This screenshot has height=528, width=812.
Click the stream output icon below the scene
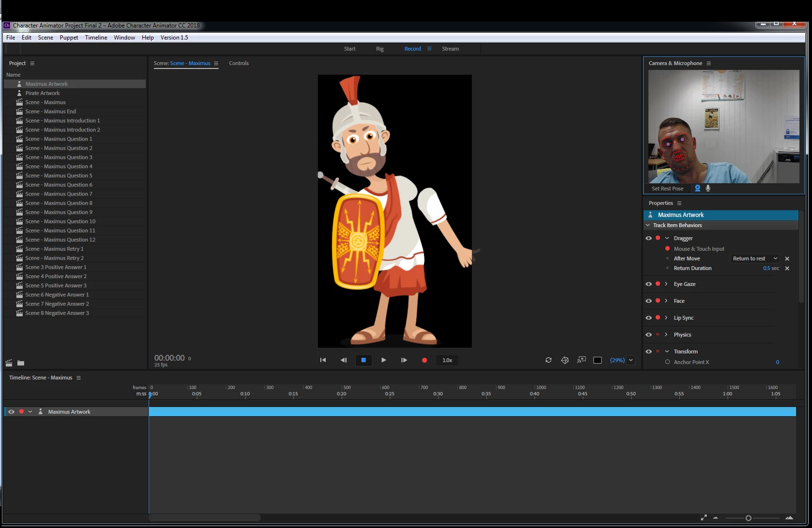tap(581, 360)
